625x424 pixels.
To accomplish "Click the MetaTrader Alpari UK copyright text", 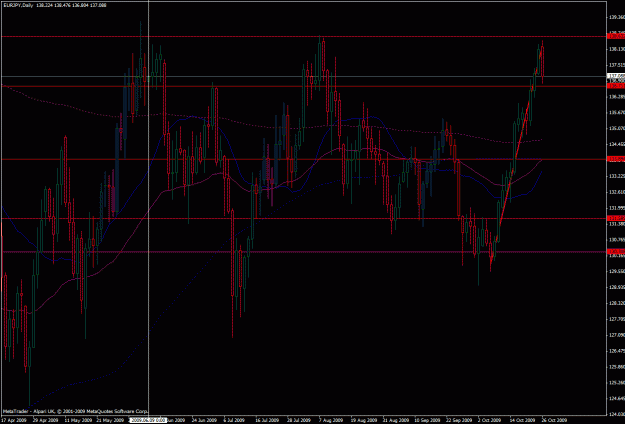I will pyautogui.click(x=75, y=411).
